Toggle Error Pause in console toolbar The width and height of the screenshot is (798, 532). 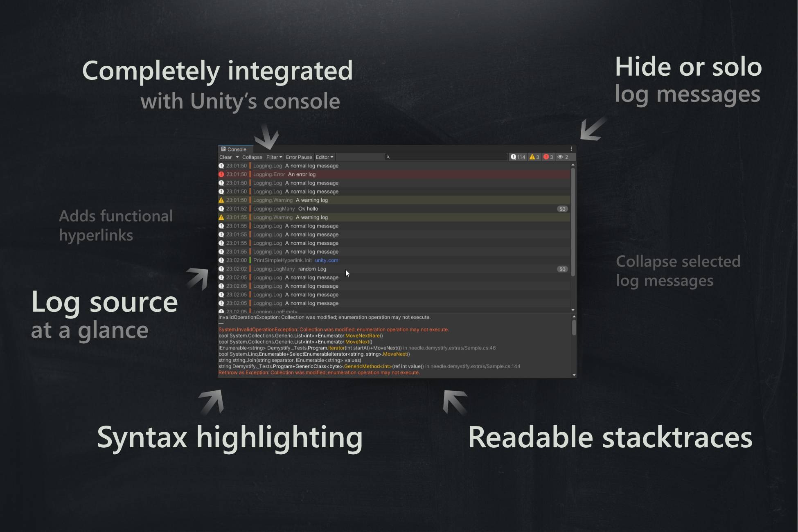click(299, 157)
